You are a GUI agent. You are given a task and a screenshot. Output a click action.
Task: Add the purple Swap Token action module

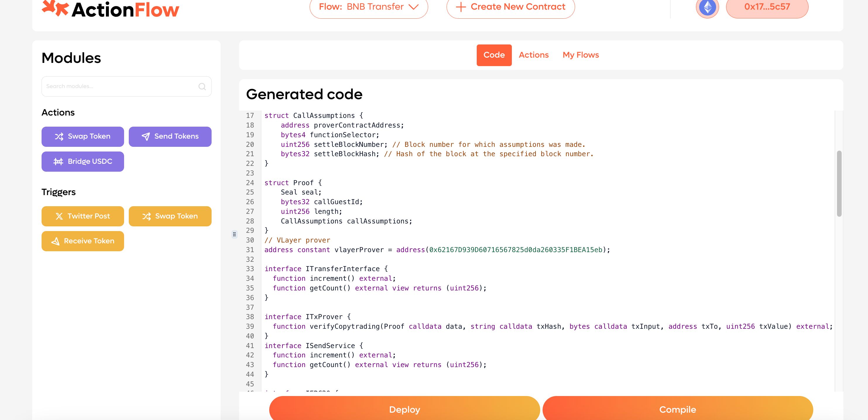point(83,137)
